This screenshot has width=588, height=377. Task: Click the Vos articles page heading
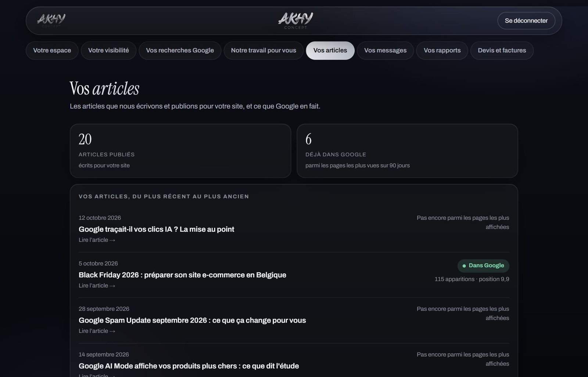click(104, 88)
